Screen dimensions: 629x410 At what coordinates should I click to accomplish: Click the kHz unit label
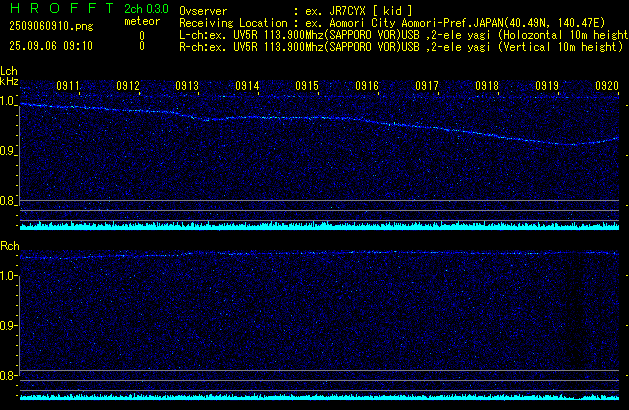[x=9, y=81]
